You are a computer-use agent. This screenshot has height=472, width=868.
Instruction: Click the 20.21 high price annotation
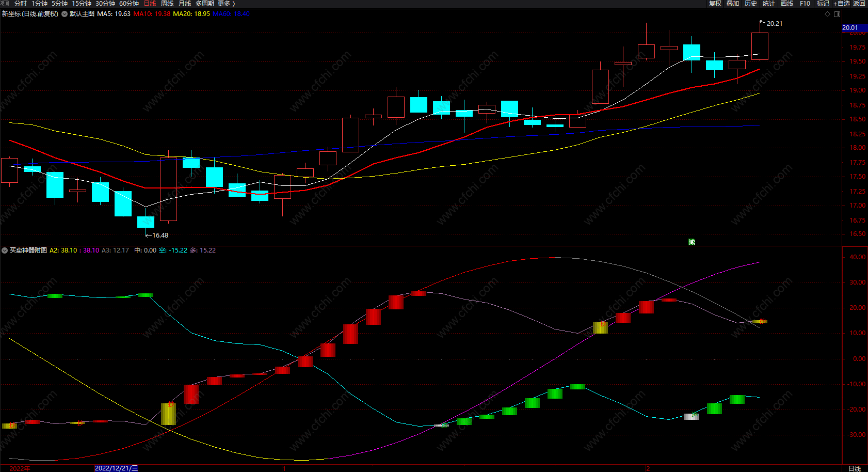[775, 24]
